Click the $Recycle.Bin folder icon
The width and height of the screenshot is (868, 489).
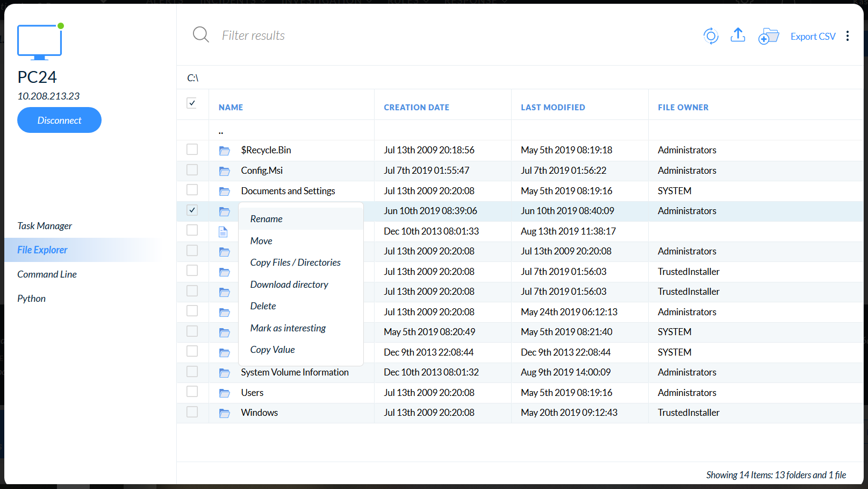(225, 151)
